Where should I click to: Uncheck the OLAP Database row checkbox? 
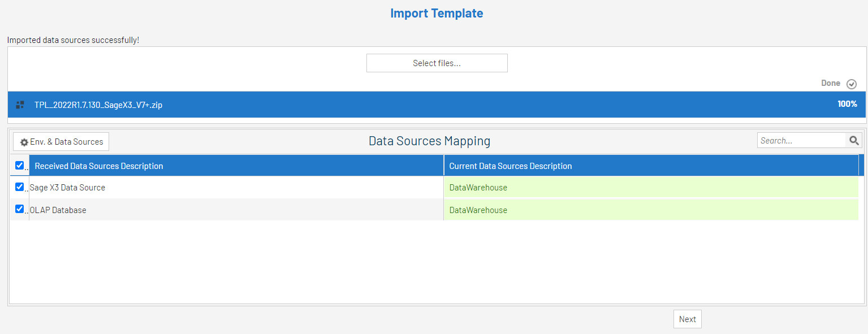tap(20, 209)
